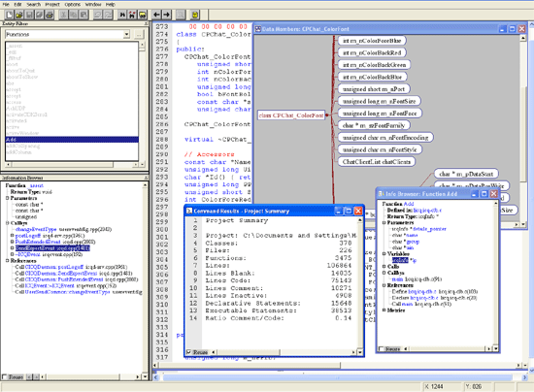Open the Help menu
Screen dimensions: 534x392
click(111, 5)
